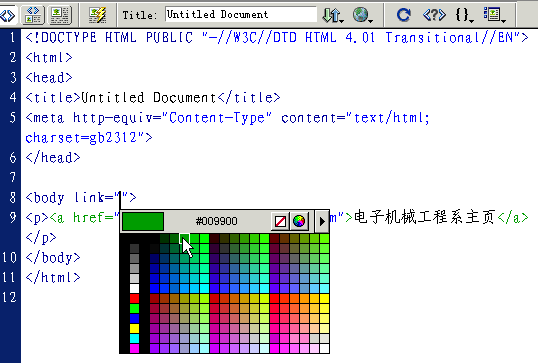Screen dimensions: 538x363
Task: Open the system color wheel picker
Action: 299,221
